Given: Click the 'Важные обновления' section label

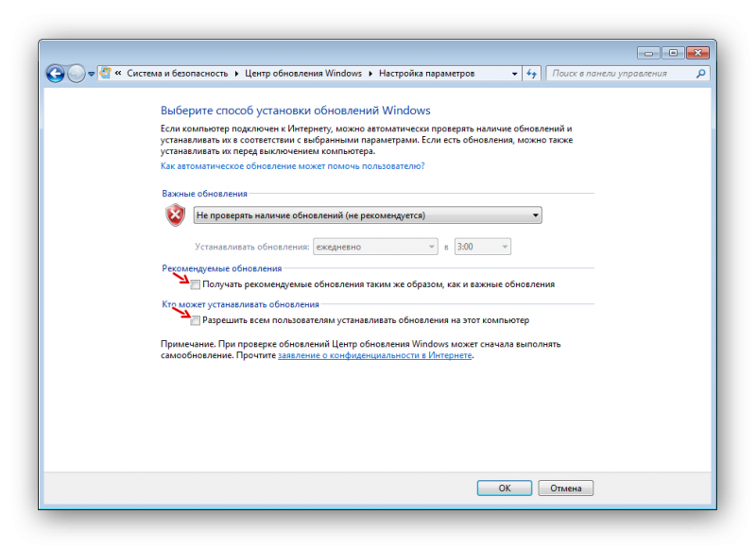Looking at the screenshot, I should (x=204, y=194).
